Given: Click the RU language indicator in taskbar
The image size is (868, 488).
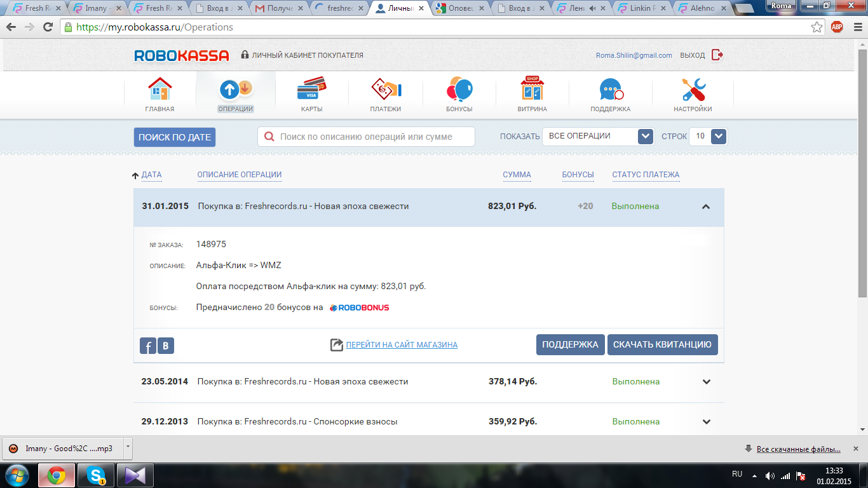Looking at the screenshot, I should (737, 474).
